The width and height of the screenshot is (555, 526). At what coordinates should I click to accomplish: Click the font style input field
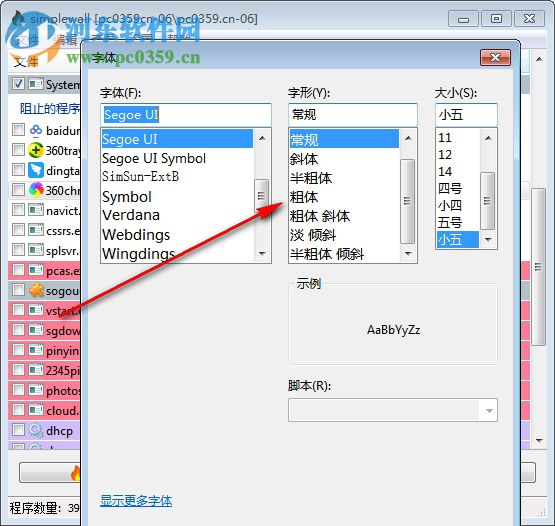click(353, 115)
